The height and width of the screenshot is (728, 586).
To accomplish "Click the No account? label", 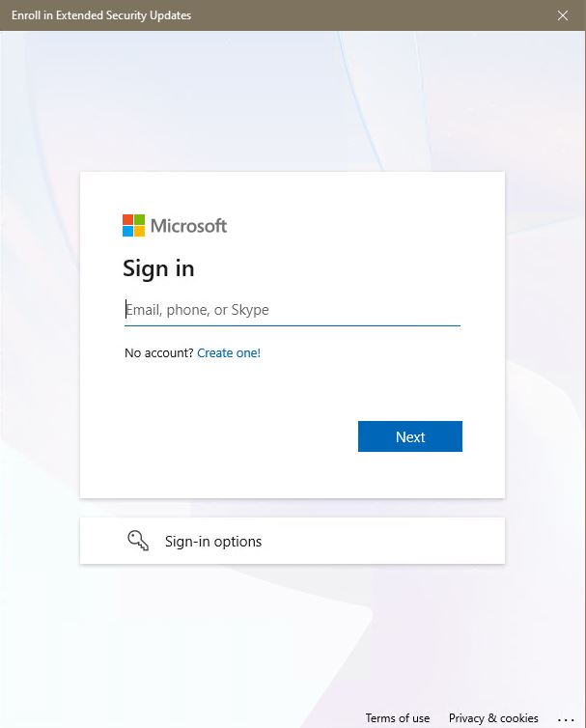I will (158, 352).
